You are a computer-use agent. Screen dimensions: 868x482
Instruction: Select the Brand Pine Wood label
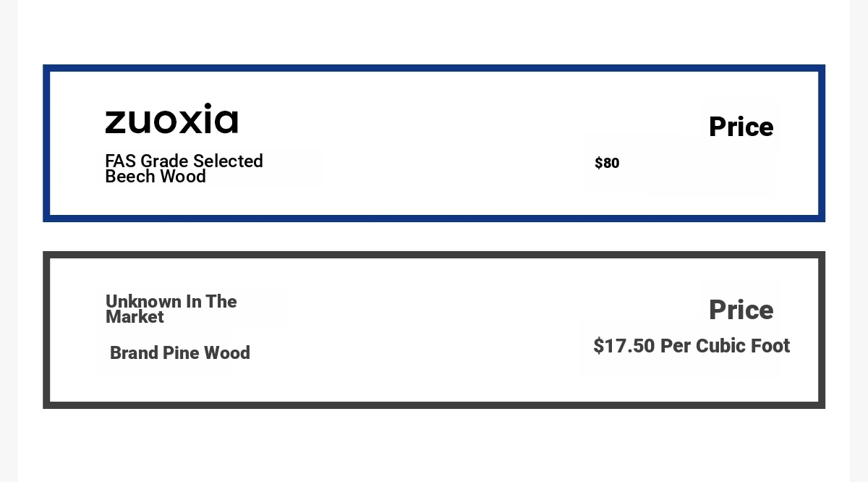180,353
